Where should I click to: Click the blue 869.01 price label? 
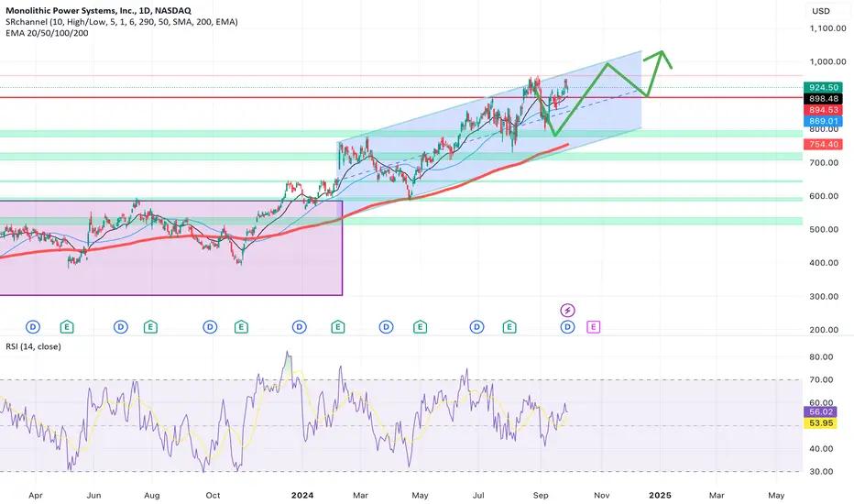click(823, 122)
